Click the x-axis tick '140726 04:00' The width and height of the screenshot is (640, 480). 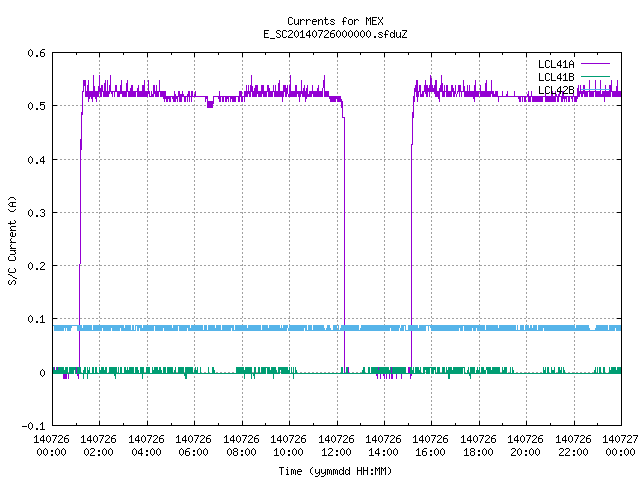(x=146, y=446)
